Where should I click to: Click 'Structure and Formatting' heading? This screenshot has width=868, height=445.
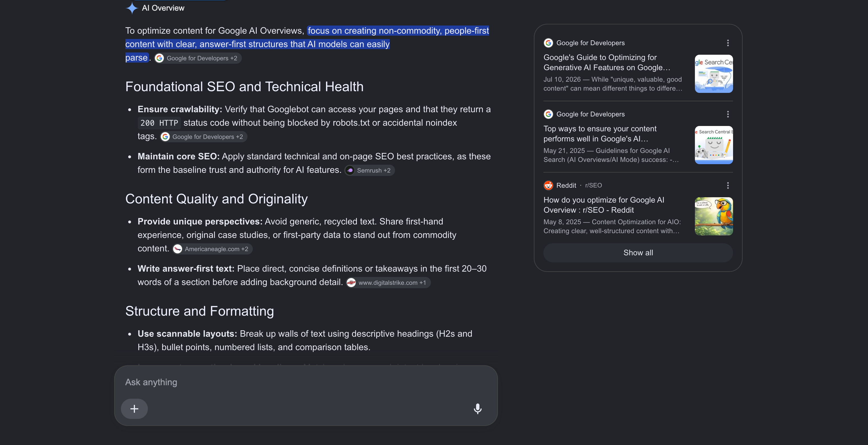tap(199, 311)
